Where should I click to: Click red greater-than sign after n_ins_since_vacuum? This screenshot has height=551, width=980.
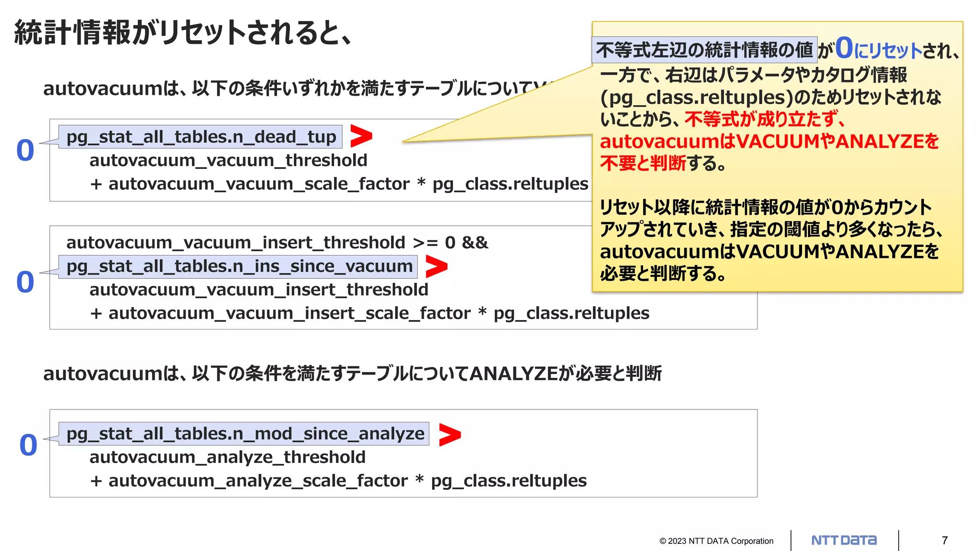click(436, 266)
